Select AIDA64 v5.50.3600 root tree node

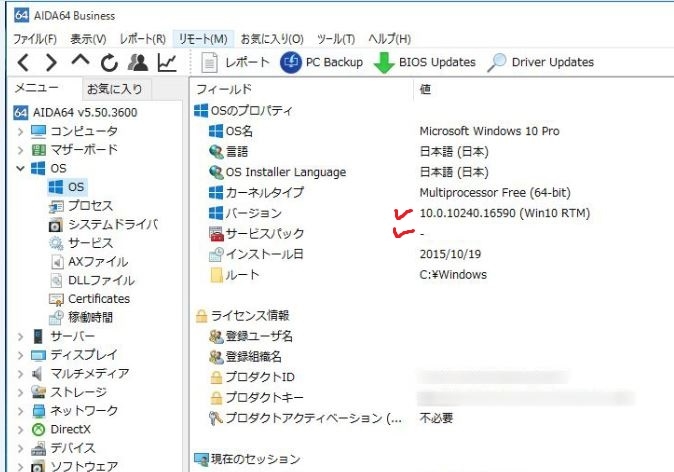76,113
